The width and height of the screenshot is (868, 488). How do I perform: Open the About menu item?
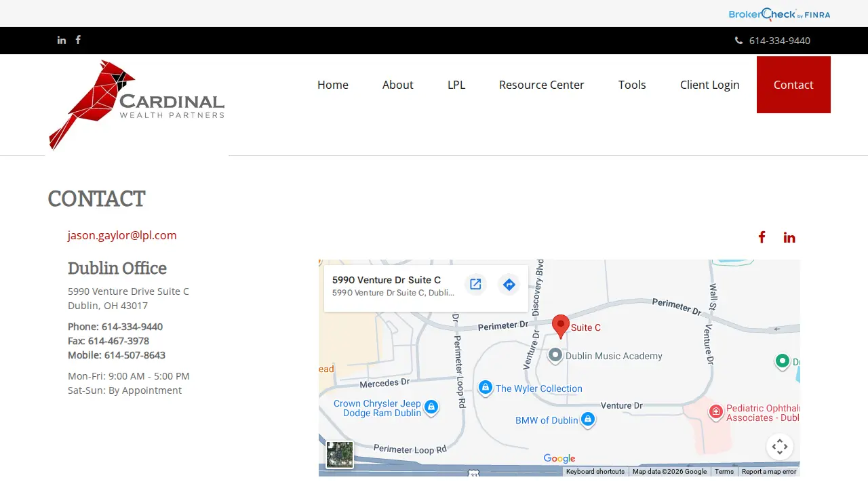coord(398,85)
